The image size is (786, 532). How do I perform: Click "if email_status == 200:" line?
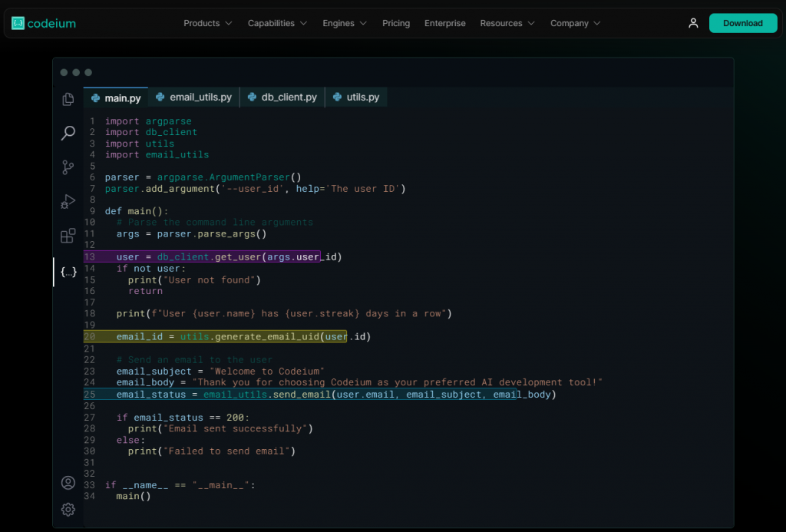tap(183, 417)
